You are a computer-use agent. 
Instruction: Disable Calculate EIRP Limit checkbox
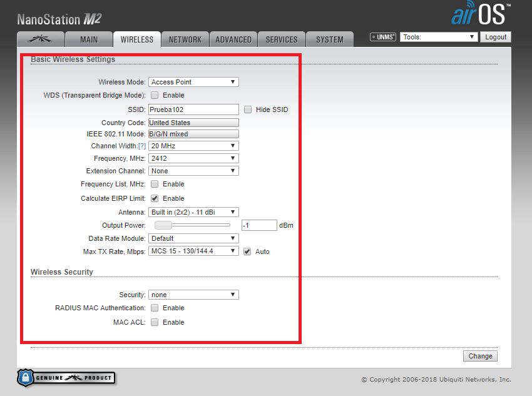(x=155, y=198)
